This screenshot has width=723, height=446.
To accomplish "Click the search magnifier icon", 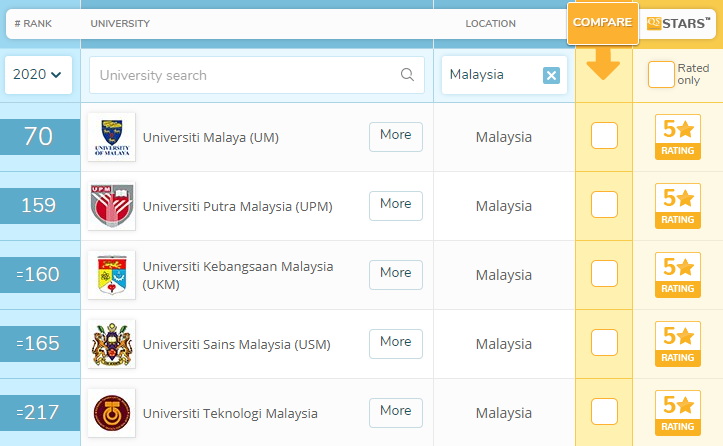I will pyautogui.click(x=407, y=74).
